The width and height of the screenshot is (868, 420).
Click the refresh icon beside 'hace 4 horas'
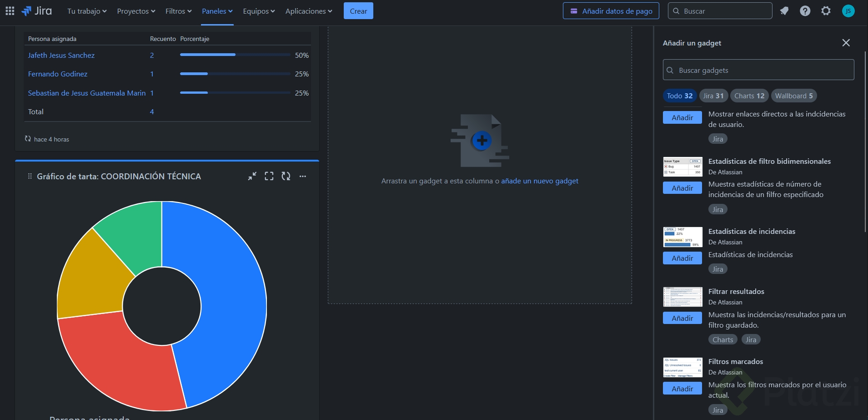click(x=28, y=139)
